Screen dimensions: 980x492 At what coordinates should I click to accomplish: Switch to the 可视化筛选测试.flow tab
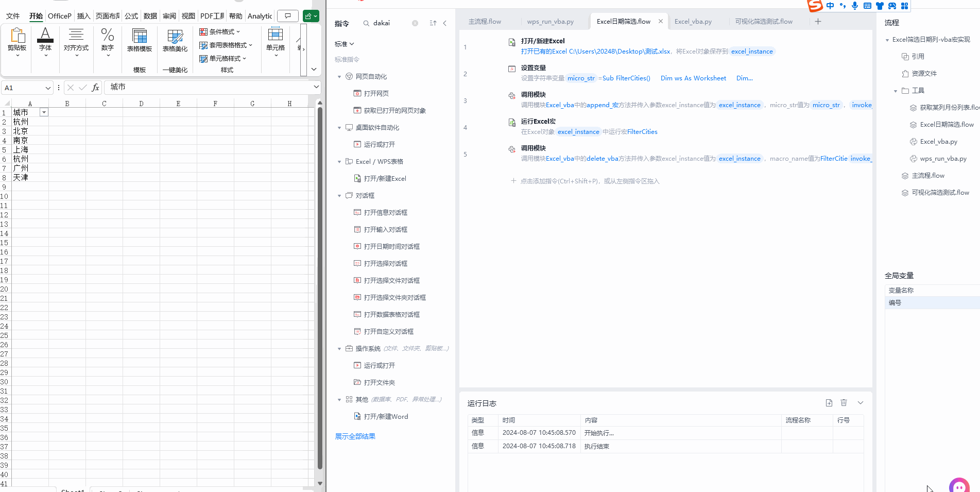click(x=764, y=21)
